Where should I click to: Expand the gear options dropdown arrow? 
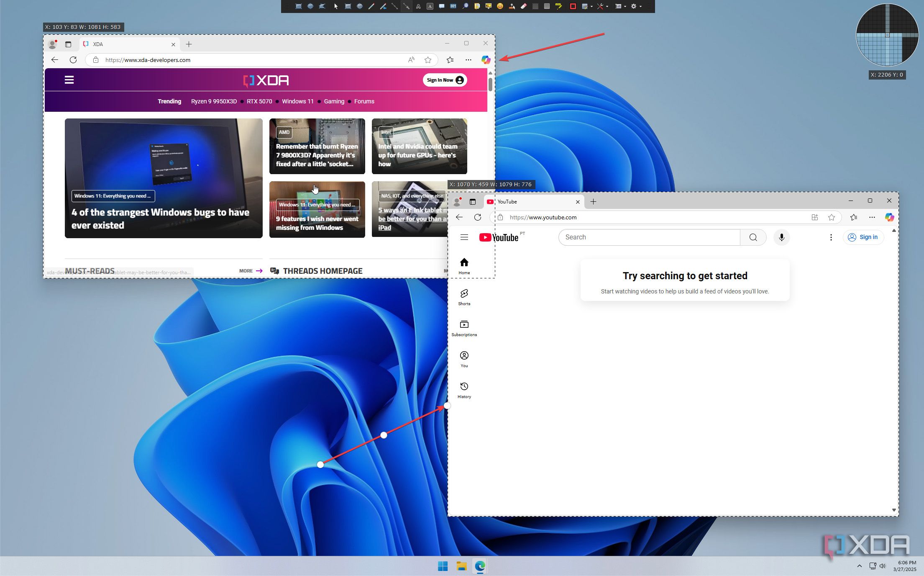tap(640, 6)
